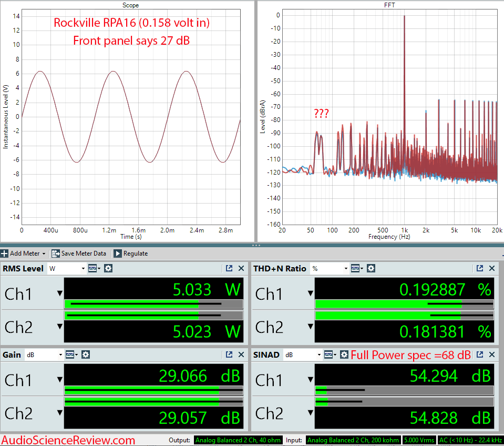Click the Scope waveform plot area
The height and width of the screenshot is (446, 504).
[131, 117]
